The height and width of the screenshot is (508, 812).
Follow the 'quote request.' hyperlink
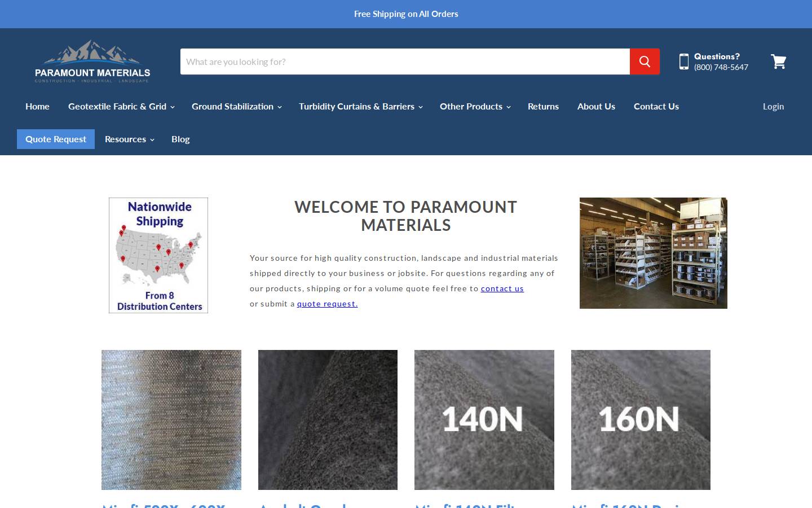327,304
